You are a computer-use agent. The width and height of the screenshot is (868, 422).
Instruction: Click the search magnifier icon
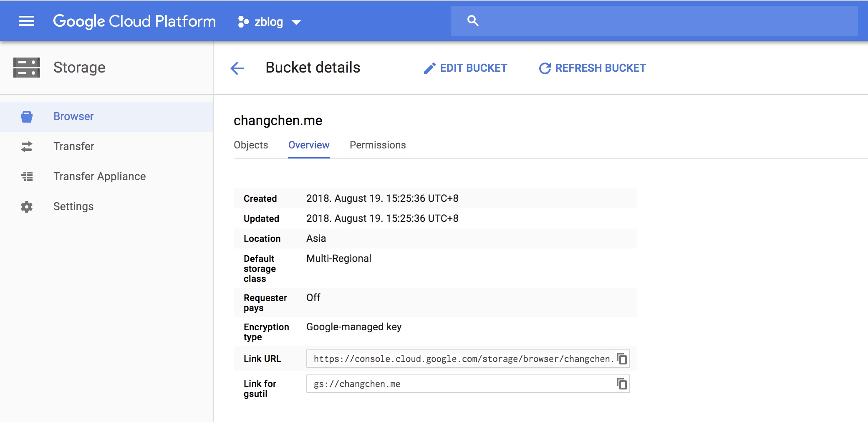[473, 21]
